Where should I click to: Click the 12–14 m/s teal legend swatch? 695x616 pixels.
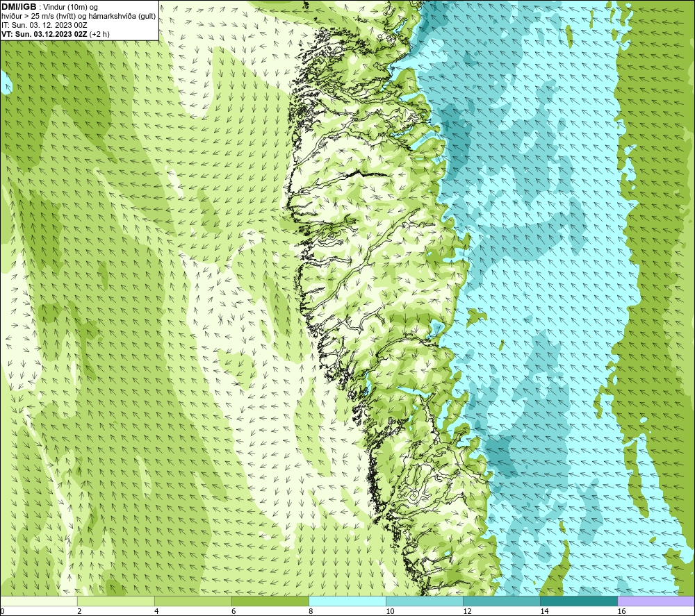(501, 601)
